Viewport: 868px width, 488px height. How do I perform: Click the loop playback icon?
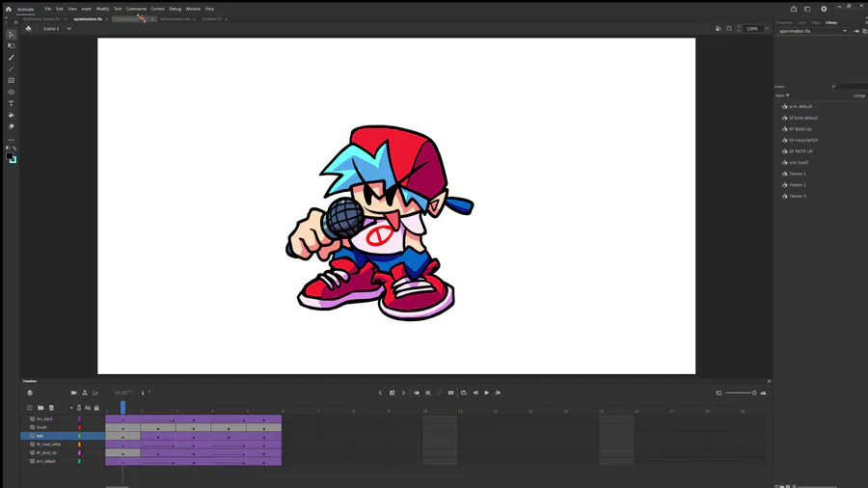click(464, 393)
